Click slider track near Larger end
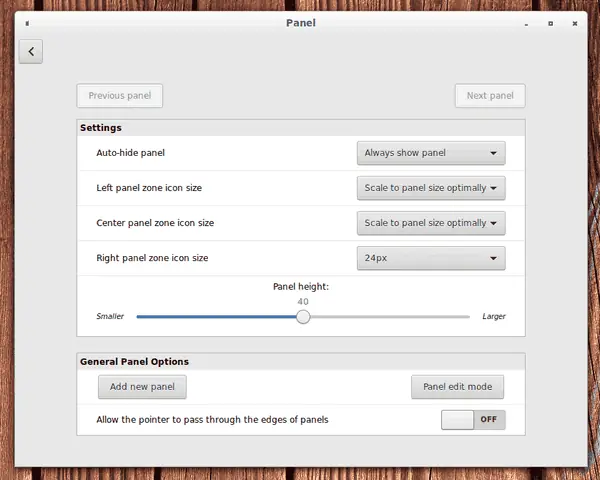Screen dimensions: 600x480 click(457, 317)
